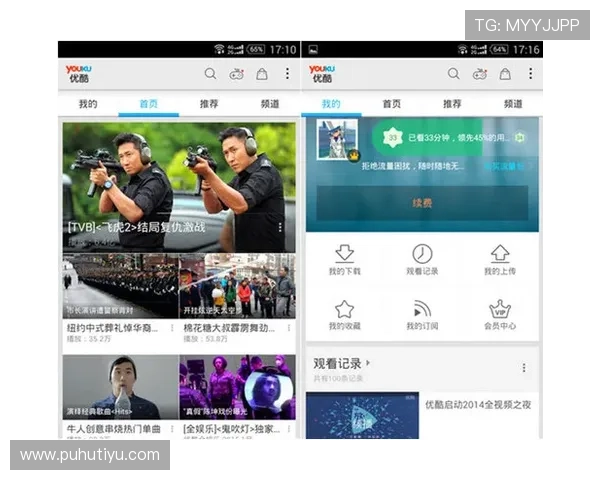Open options for 全娱乐 鬼吹灯 video
The height and width of the screenshot is (480, 600).
click(x=289, y=429)
